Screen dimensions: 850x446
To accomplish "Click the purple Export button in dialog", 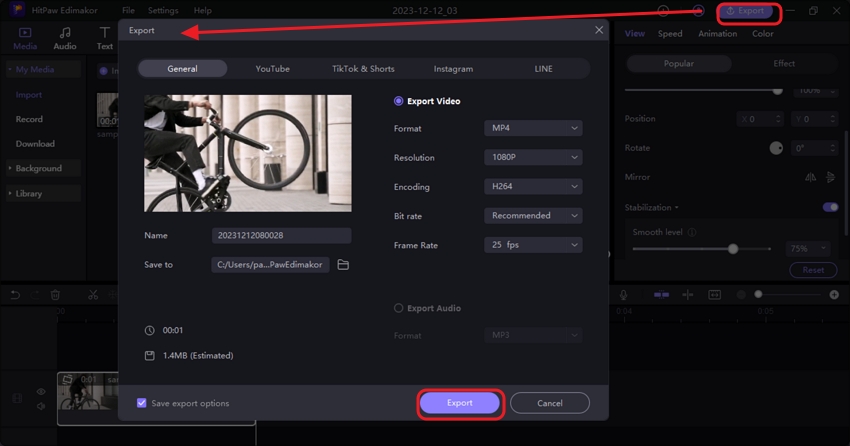I will 460,403.
